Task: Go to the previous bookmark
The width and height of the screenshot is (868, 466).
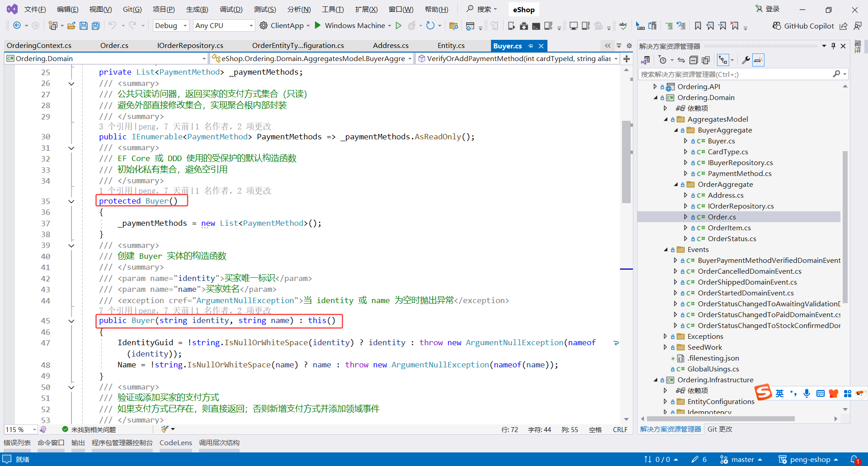Action: coord(710,26)
